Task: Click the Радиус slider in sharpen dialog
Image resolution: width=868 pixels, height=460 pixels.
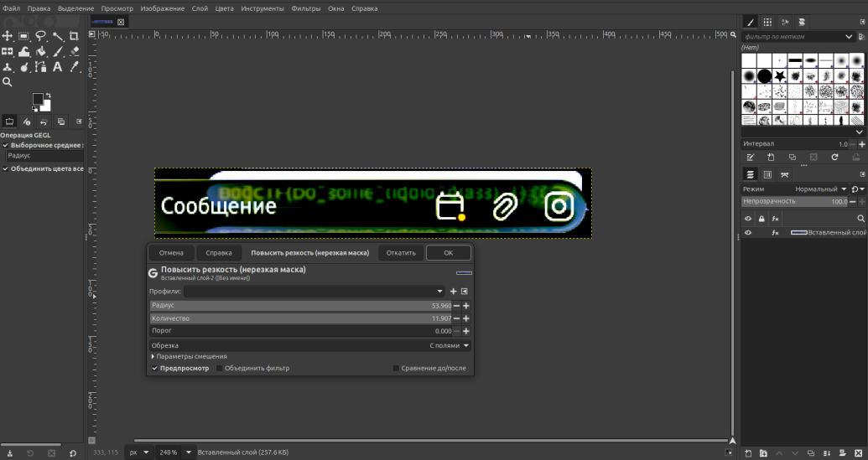Action: click(x=300, y=306)
